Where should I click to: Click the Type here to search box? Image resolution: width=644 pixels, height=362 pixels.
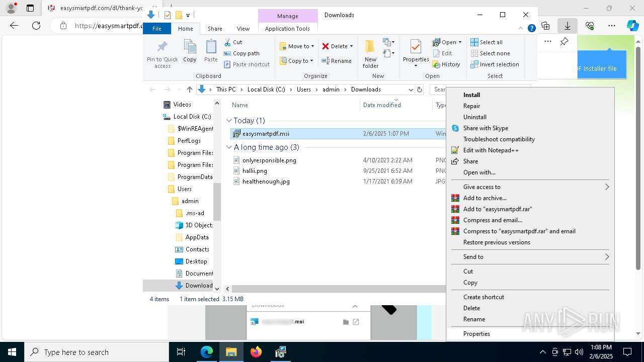[x=97, y=352]
